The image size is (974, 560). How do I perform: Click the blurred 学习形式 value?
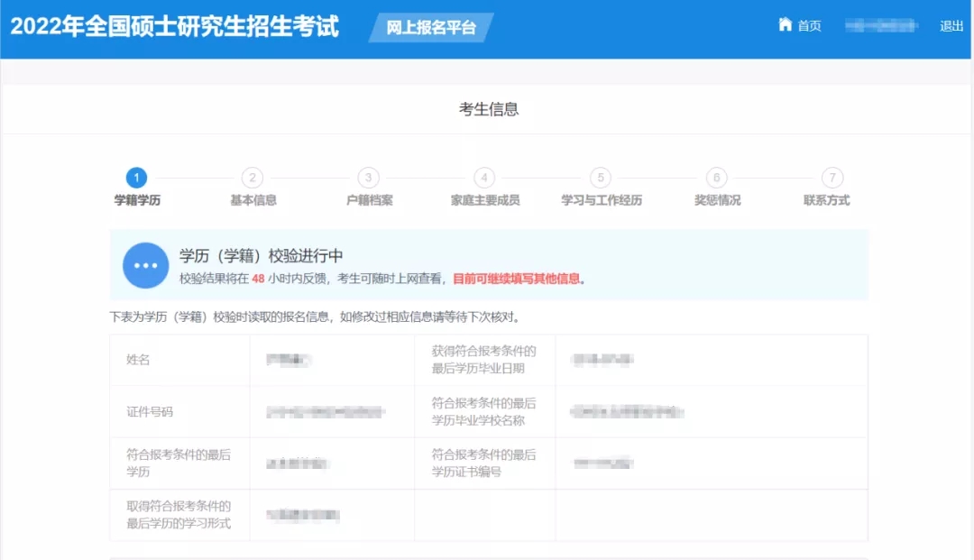click(303, 515)
